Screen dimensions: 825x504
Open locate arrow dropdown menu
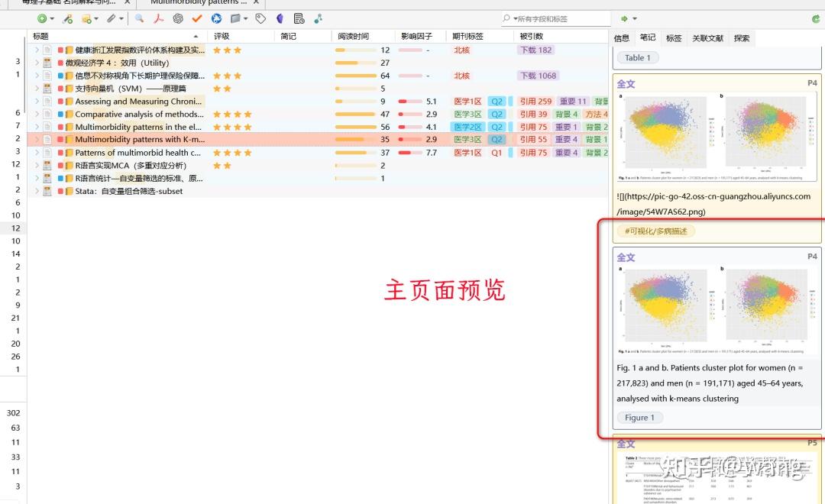635,18
